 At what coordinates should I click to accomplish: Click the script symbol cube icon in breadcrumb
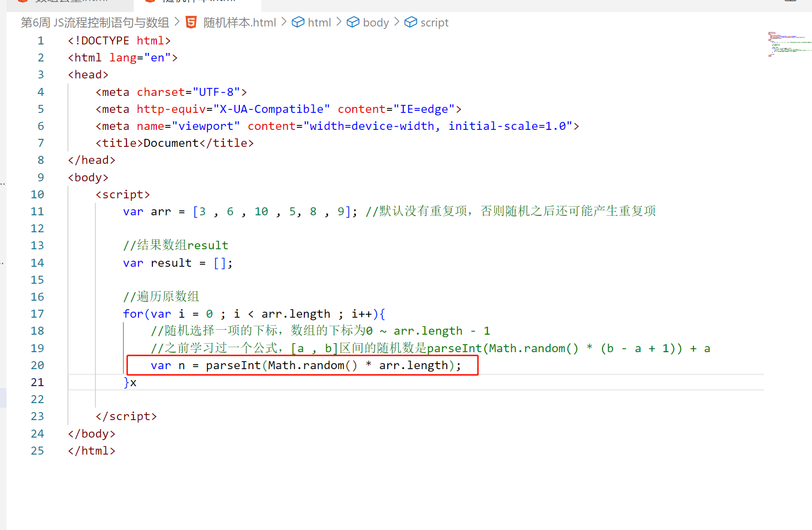coord(411,22)
